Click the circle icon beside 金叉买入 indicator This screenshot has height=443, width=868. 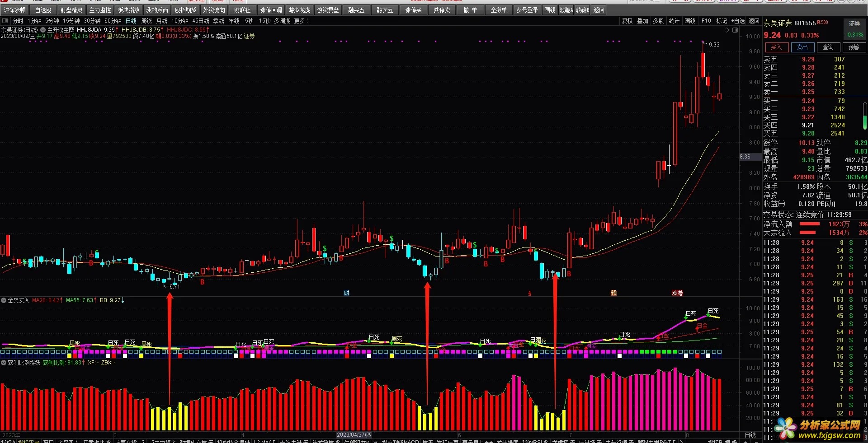pyautogui.click(x=4, y=300)
